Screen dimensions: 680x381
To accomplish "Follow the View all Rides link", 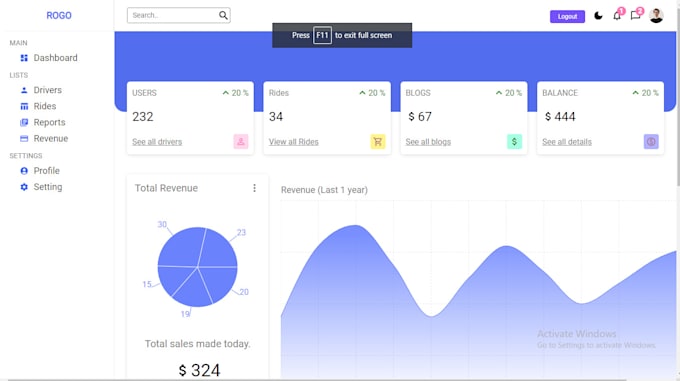I will (294, 142).
